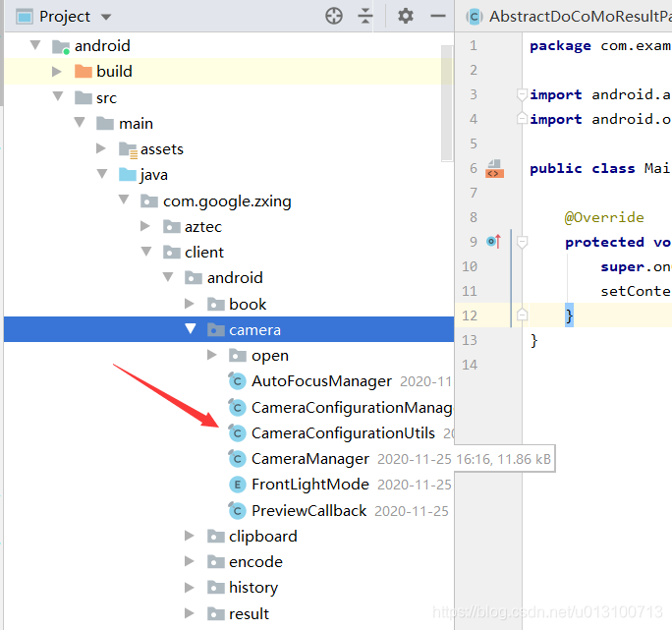672x630 pixels.
Task: Expand the assets folder
Action: point(101,148)
